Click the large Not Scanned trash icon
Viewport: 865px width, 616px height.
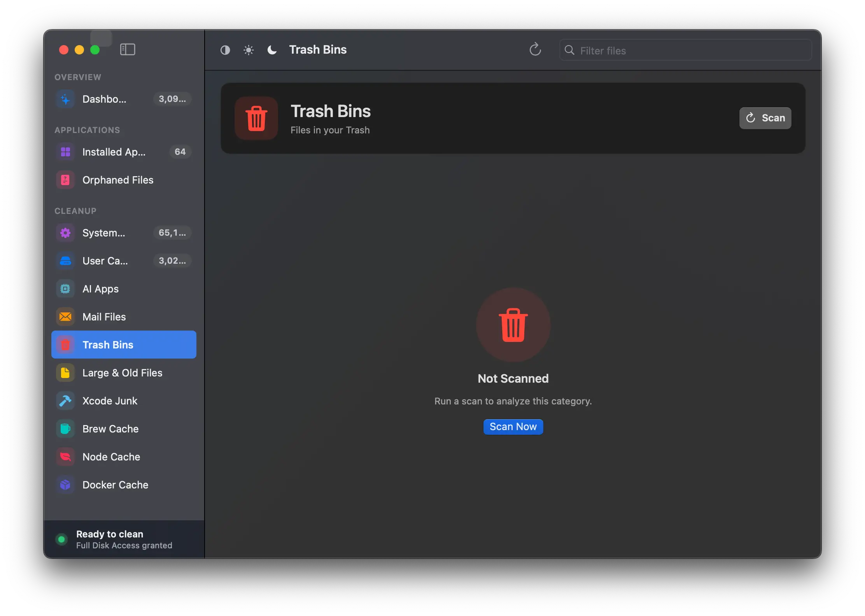[x=513, y=325]
